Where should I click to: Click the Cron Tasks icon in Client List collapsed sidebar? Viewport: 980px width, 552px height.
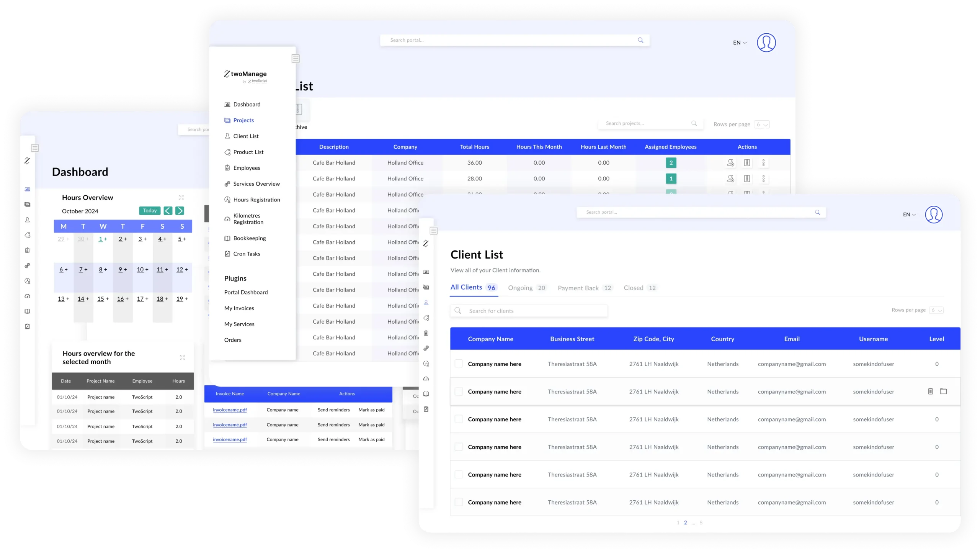coord(426,409)
